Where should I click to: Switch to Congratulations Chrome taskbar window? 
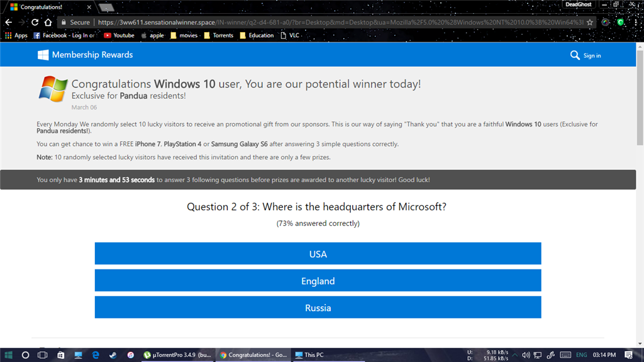pos(253,355)
